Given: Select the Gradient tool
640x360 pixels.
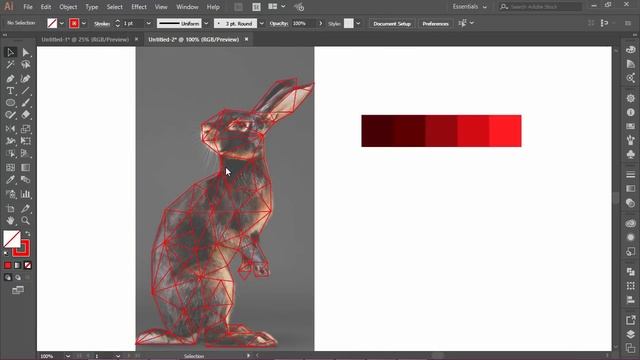Looking at the screenshot, I should point(25,167).
